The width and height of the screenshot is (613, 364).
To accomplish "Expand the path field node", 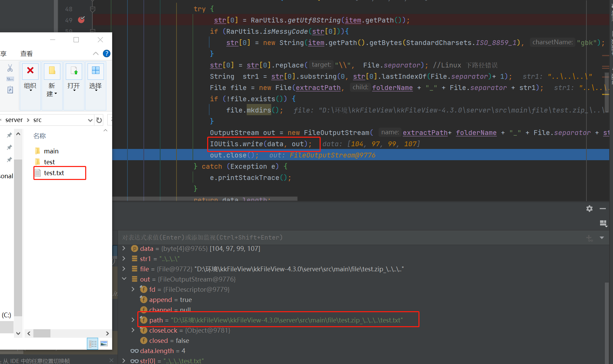I will tap(133, 320).
